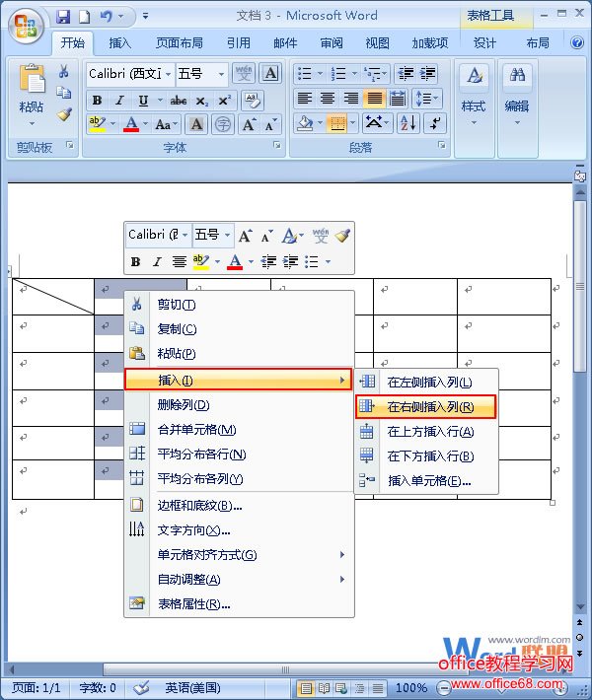Screen dimensions: 592x700
Task: Click the Character Shading icon
Action: pos(196,124)
